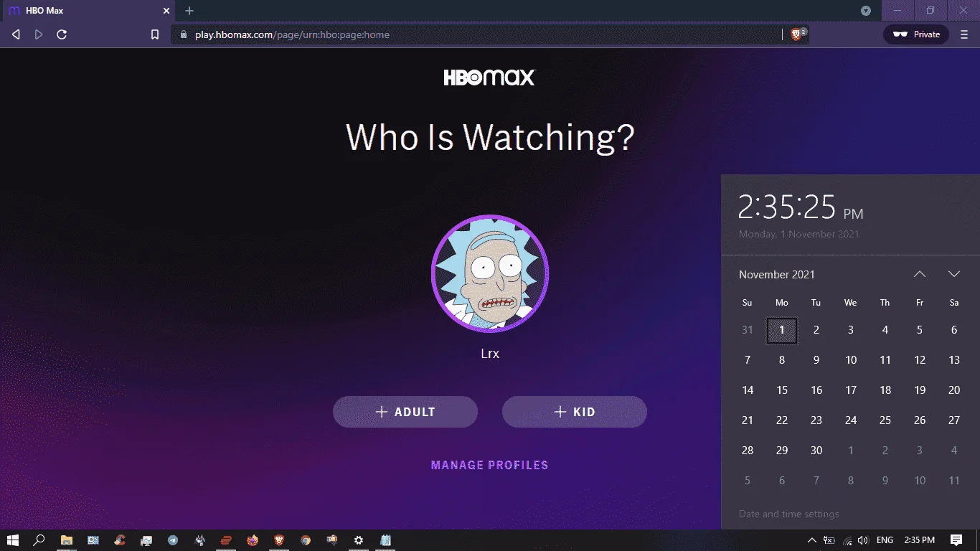980x551 pixels.
Task: Open Manage Profiles
Action: (x=490, y=465)
